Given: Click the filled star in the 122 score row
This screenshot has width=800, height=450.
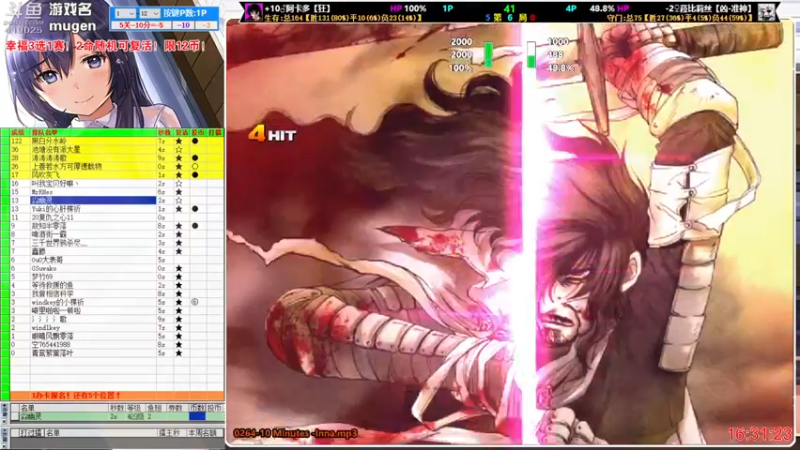Looking at the screenshot, I should (179, 141).
